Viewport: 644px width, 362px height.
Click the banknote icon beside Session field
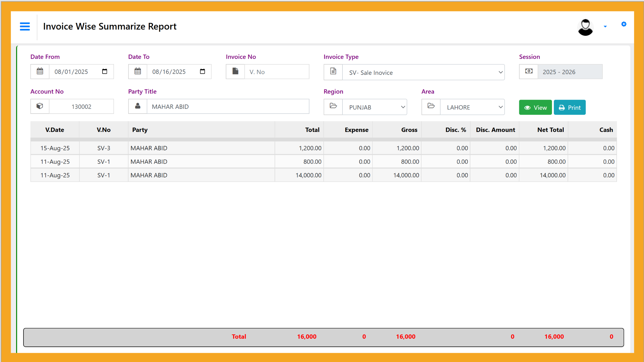pyautogui.click(x=528, y=71)
